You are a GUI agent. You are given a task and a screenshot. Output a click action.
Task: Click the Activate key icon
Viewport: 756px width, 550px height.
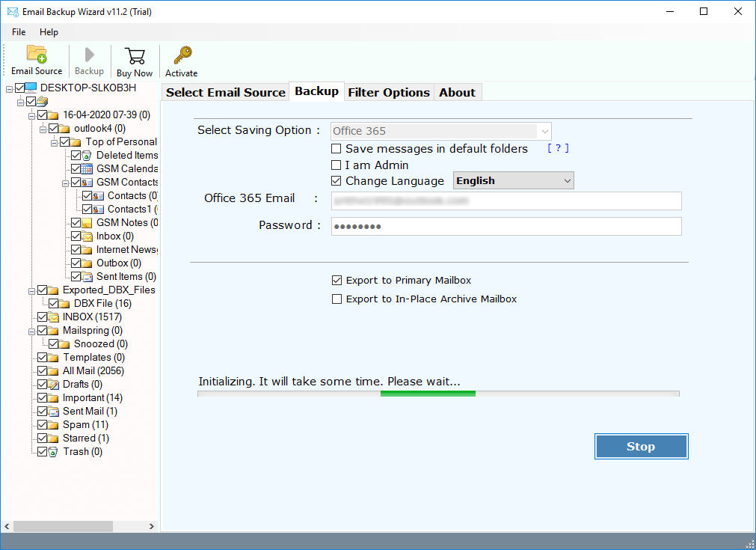pyautogui.click(x=182, y=55)
